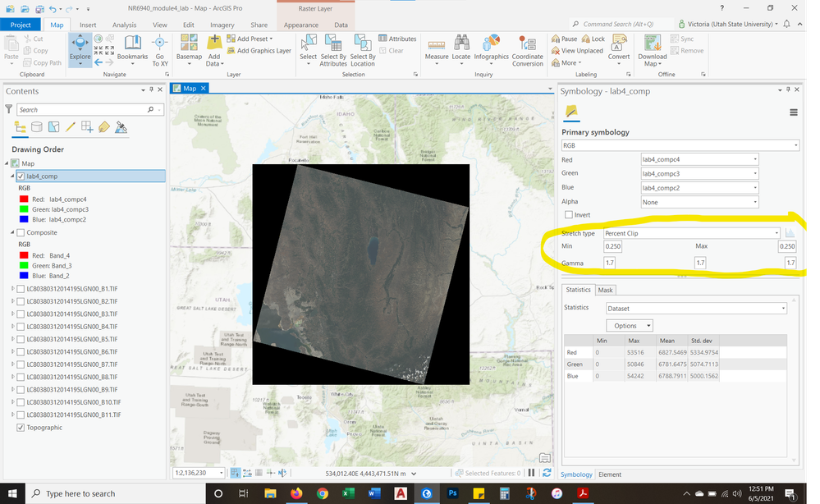
Task: Check the Invert checkbox
Action: click(x=569, y=215)
